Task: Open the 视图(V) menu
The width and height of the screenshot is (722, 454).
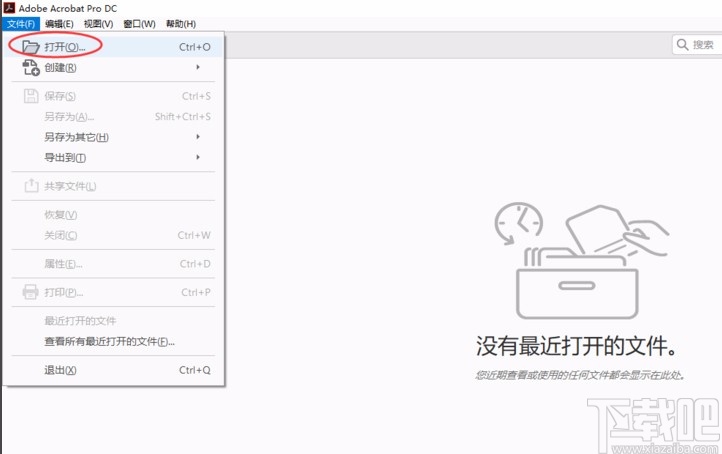Action: [98, 24]
